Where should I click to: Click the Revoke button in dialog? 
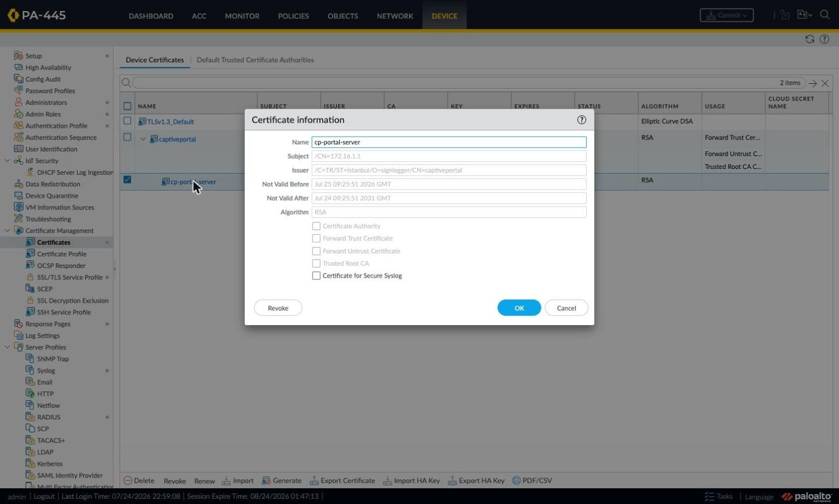click(278, 308)
